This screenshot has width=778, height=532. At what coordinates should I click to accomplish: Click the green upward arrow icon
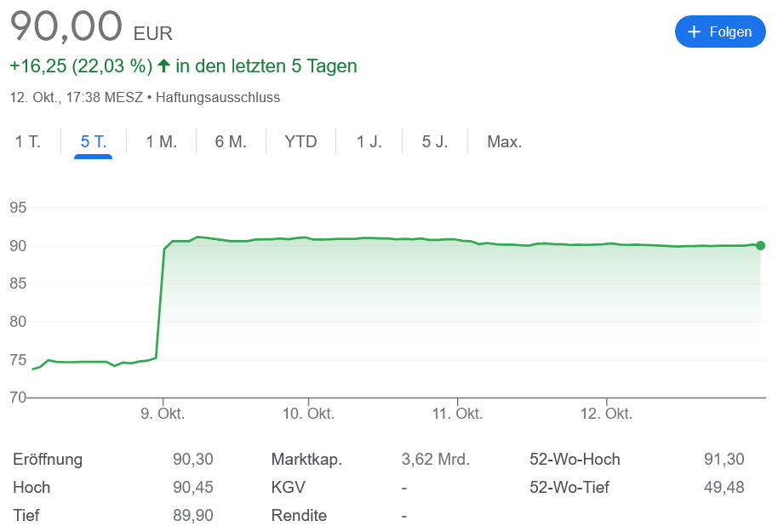[164, 66]
